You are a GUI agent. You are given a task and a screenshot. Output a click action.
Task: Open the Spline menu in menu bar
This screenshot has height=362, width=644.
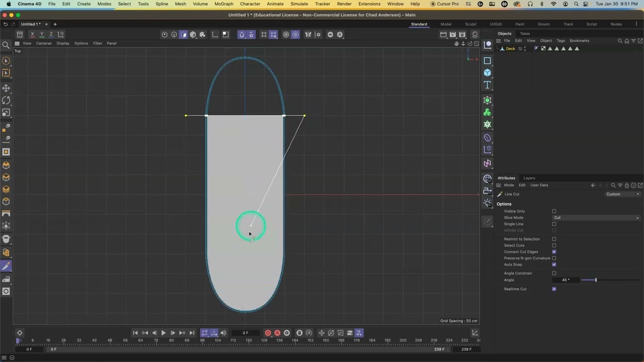pyautogui.click(x=162, y=4)
